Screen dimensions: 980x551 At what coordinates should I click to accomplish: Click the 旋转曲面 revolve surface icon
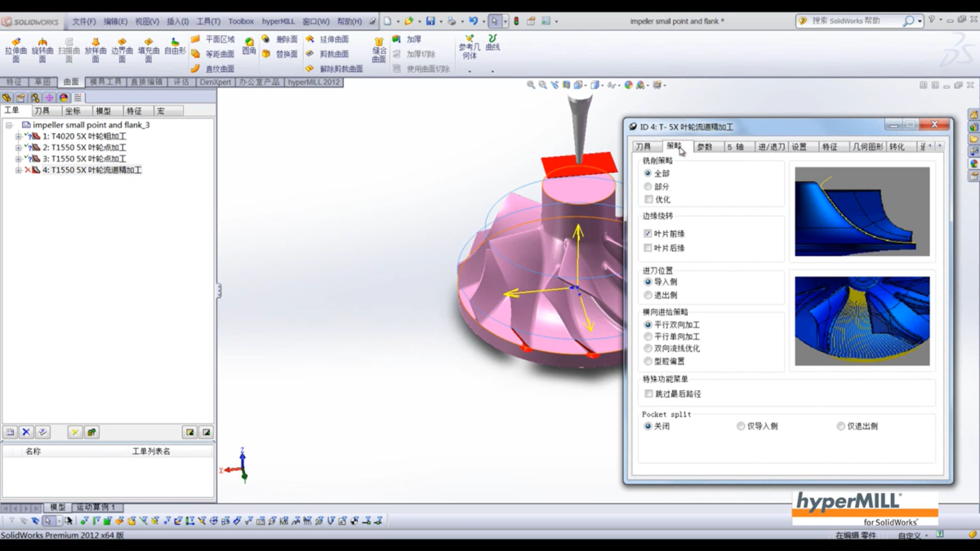(x=42, y=50)
